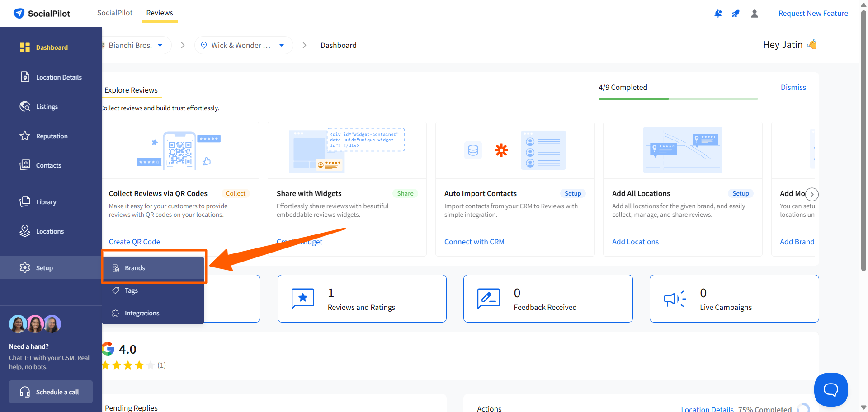Go to Listings in the sidebar
Image resolution: width=868 pixels, height=412 pixels.
click(51, 107)
